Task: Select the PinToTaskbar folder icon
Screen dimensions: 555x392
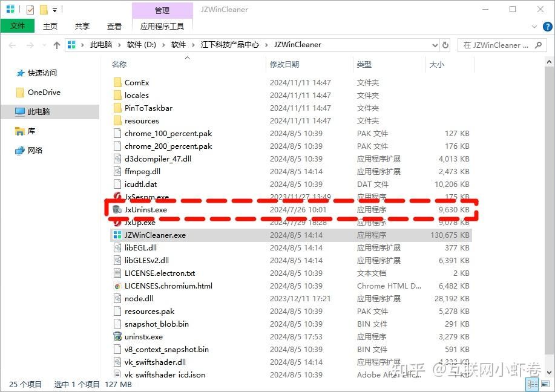Action: coord(117,108)
